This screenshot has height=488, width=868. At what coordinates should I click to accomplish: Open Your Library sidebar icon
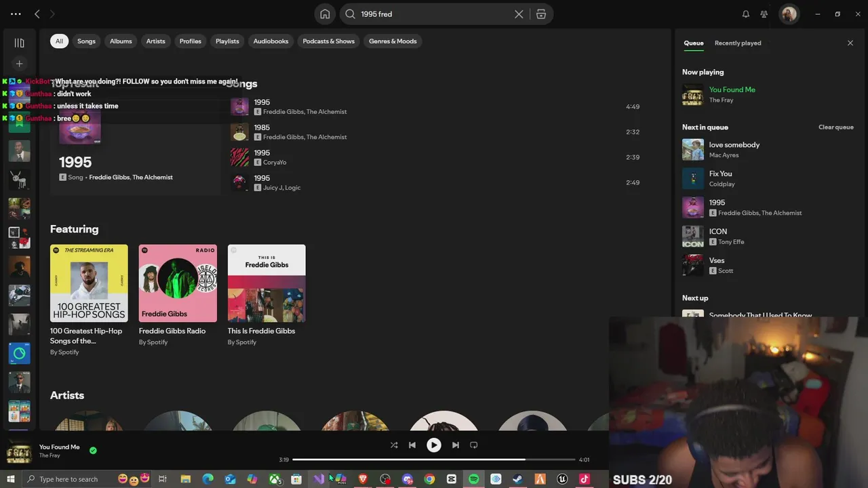(19, 43)
